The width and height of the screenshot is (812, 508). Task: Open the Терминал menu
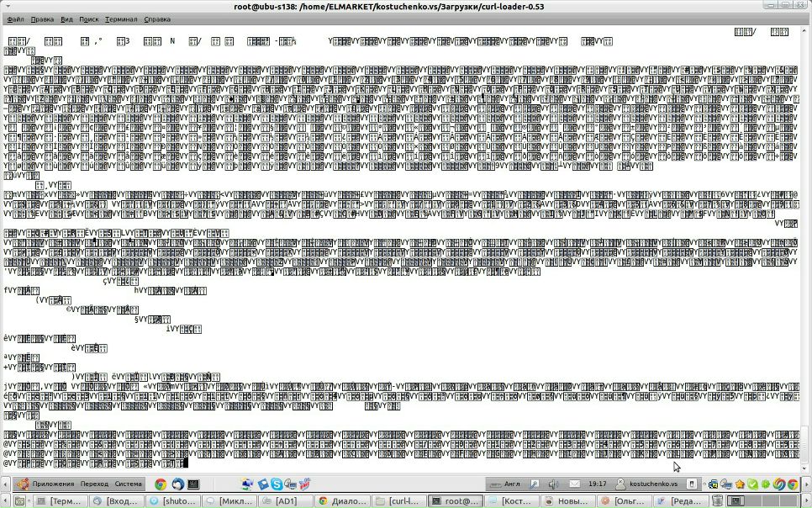pyautogui.click(x=121, y=19)
